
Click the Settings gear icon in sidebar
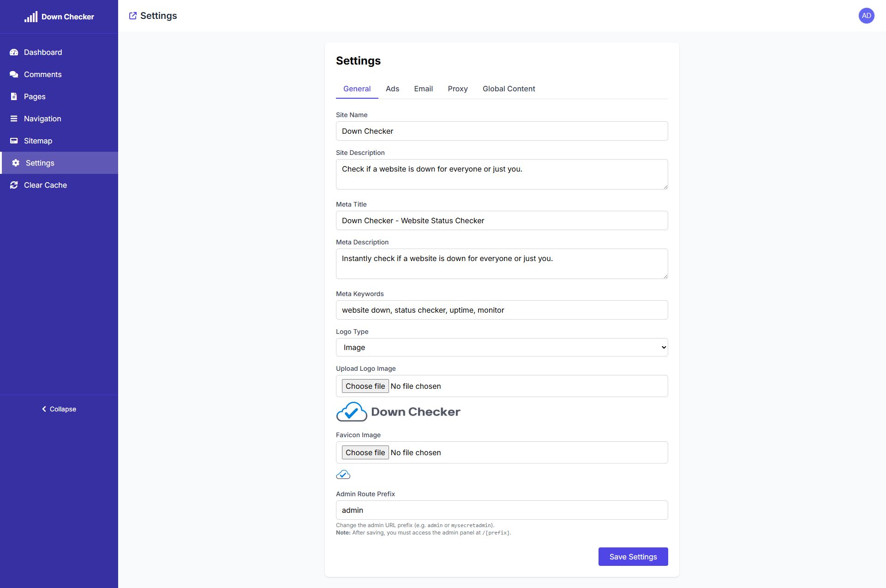[16, 163]
